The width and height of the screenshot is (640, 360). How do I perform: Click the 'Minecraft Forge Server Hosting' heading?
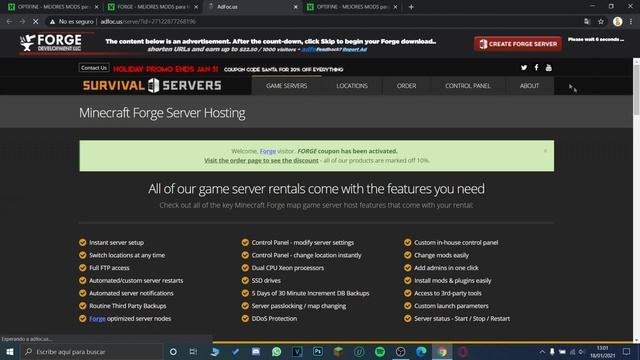coord(162,113)
